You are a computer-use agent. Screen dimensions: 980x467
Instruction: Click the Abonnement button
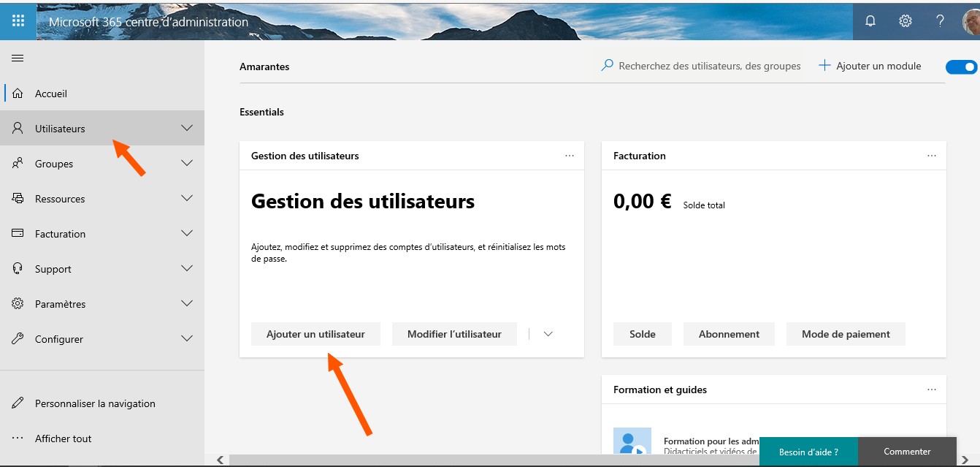(729, 334)
